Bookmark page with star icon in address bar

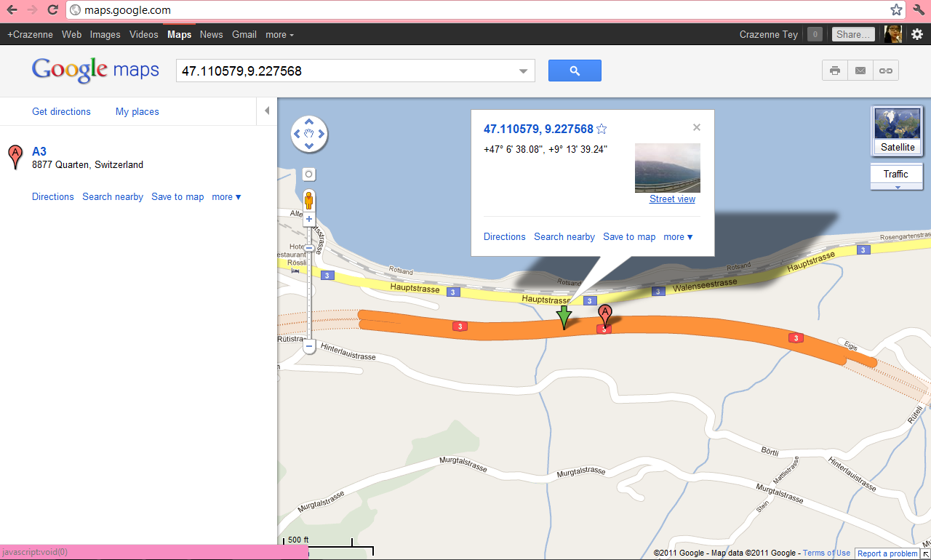(896, 10)
